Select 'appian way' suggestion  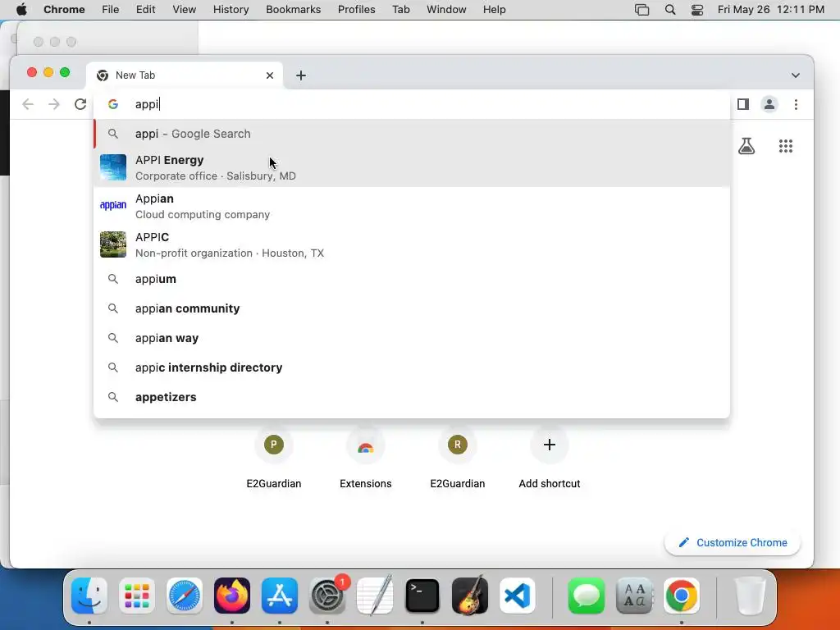[x=412, y=338]
